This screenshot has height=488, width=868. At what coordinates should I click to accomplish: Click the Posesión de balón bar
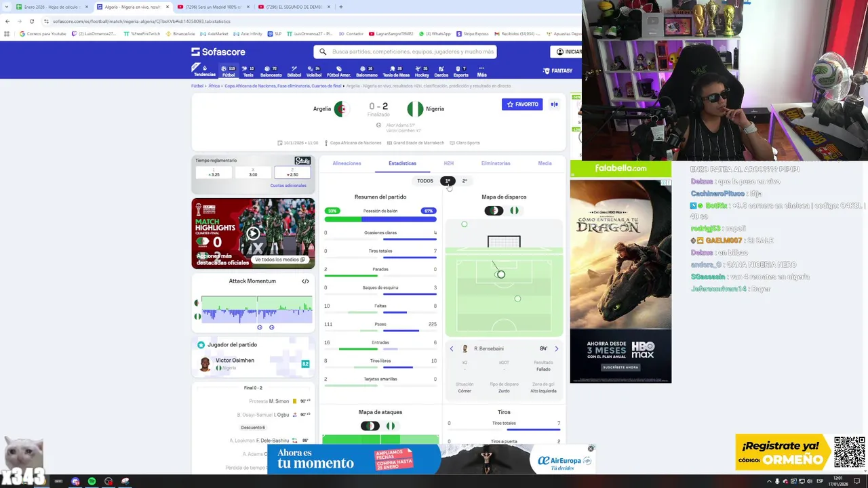[x=380, y=219]
